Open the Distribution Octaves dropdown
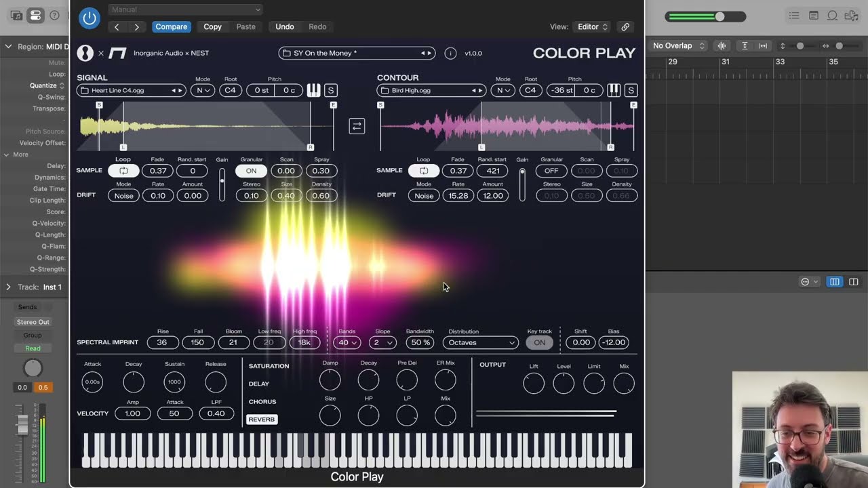 (x=481, y=342)
